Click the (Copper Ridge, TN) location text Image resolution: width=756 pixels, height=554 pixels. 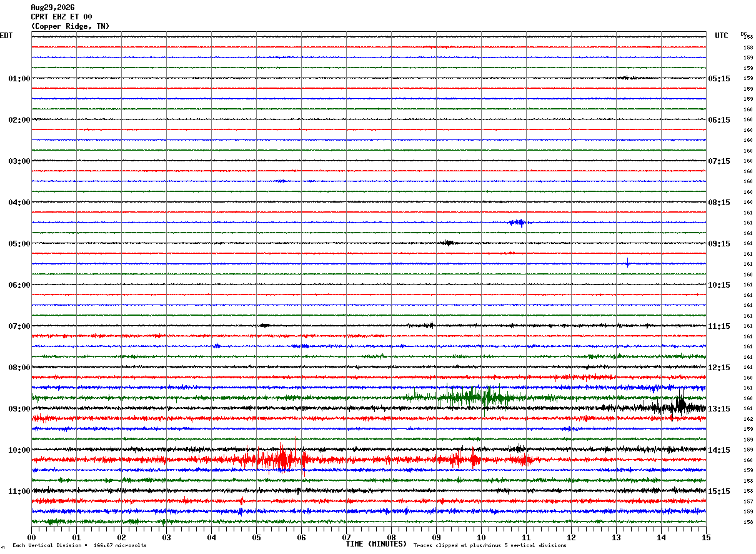coord(70,26)
